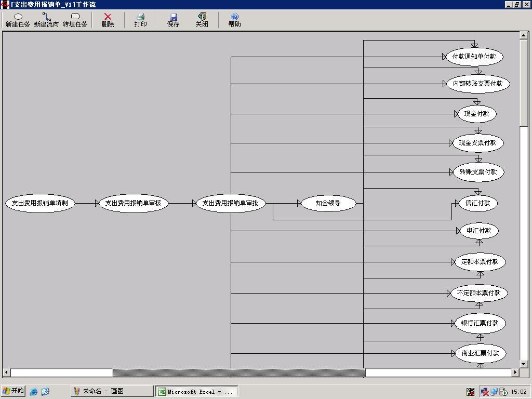Open the Windows 开始 (Start) button

14,391
